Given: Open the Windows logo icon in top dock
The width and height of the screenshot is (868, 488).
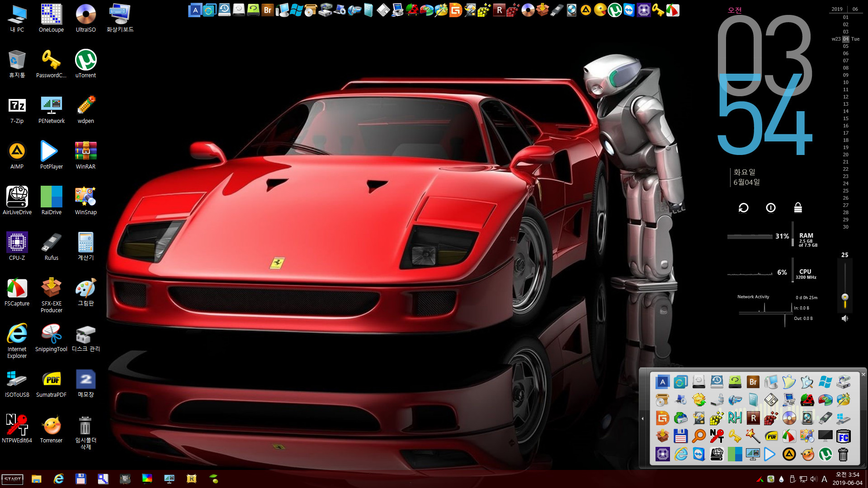Looking at the screenshot, I should tap(297, 10).
